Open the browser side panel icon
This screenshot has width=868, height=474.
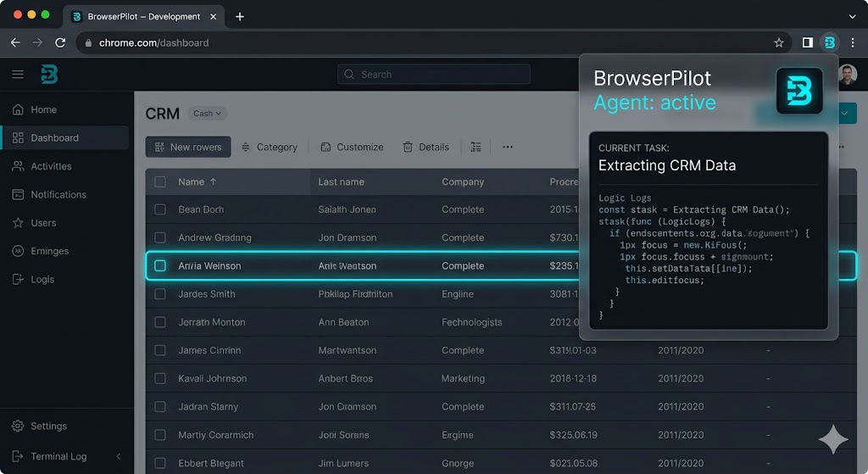pyautogui.click(x=808, y=42)
